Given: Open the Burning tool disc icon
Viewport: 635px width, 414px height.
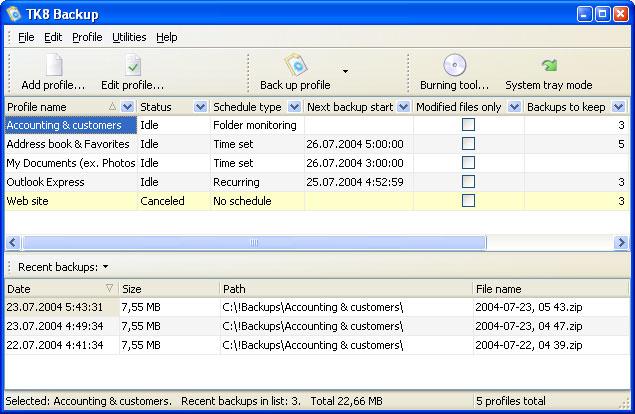Looking at the screenshot, I should (x=454, y=65).
